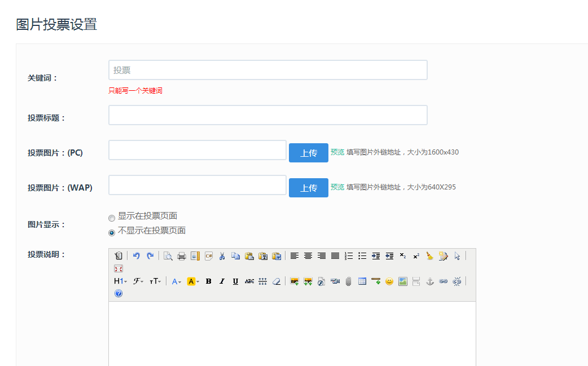This screenshot has height=366, width=588.
Task: Attach a file with the paperclip icon
Action: pos(348,281)
